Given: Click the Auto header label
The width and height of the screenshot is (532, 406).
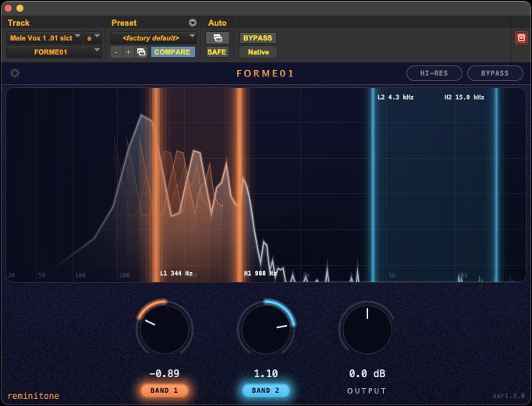Looking at the screenshot, I should (217, 23).
